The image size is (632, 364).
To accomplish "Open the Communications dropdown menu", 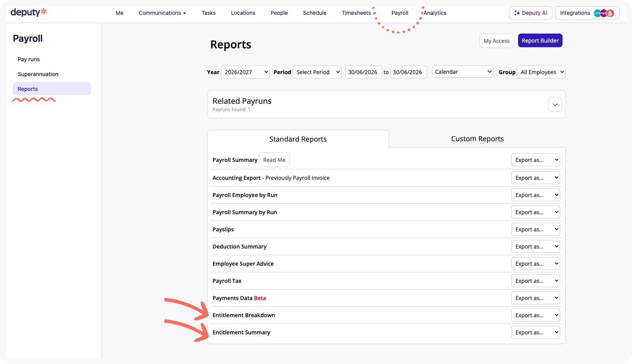I will pyautogui.click(x=162, y=13).
